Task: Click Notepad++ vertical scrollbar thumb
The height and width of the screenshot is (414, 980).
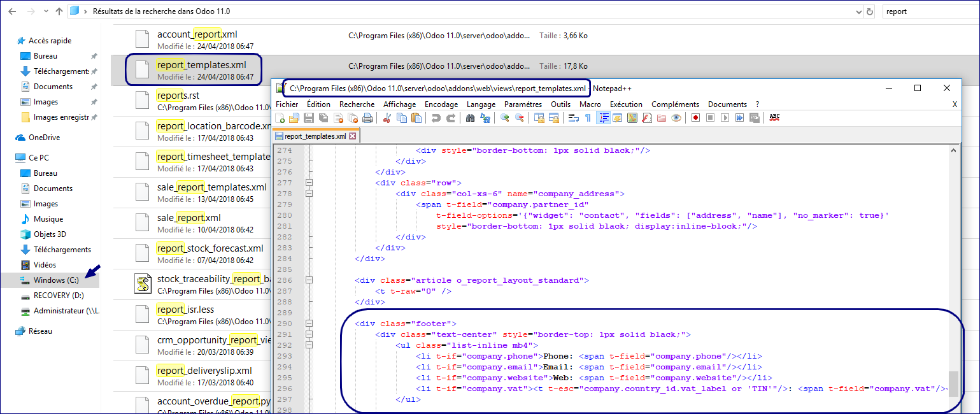Action: point(953,383)
